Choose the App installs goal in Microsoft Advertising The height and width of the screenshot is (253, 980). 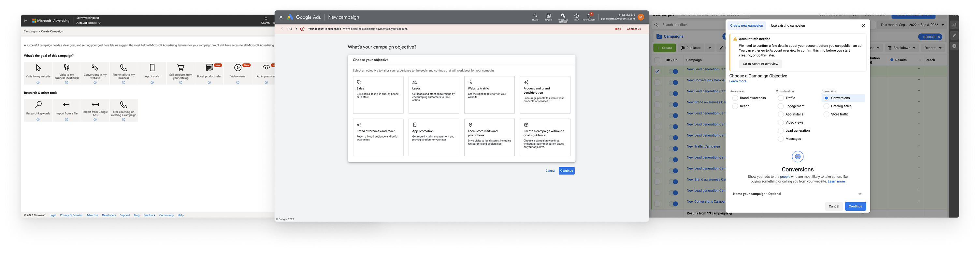tap(152, 73)
